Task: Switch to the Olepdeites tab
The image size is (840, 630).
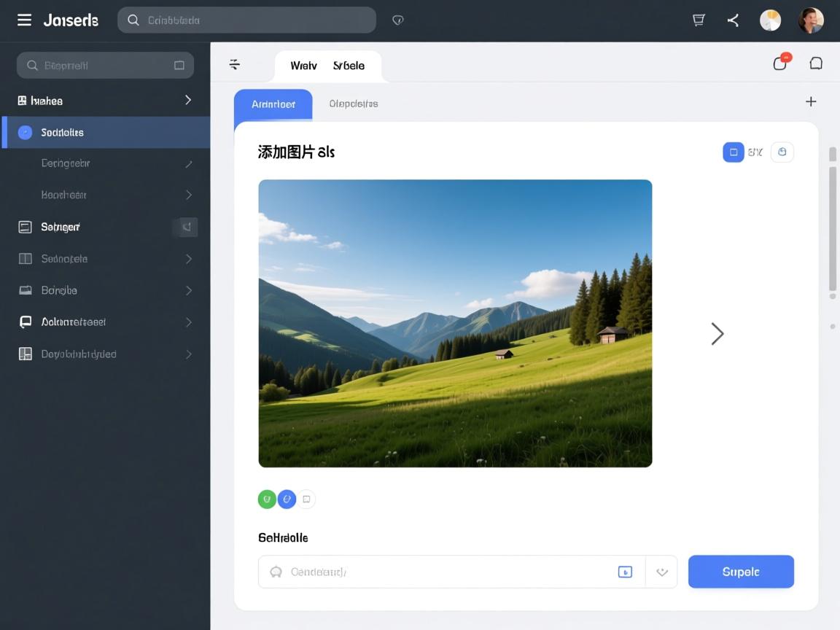Action: click(x=354, y=104)
